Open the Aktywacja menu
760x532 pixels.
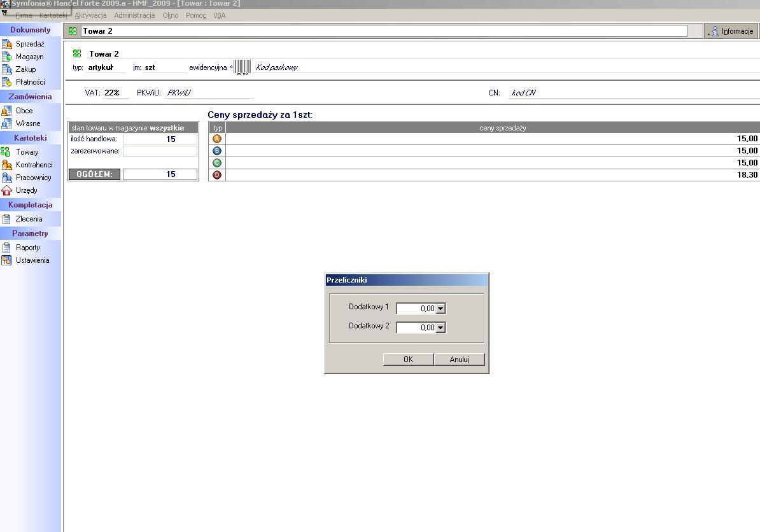pos(90,15)
